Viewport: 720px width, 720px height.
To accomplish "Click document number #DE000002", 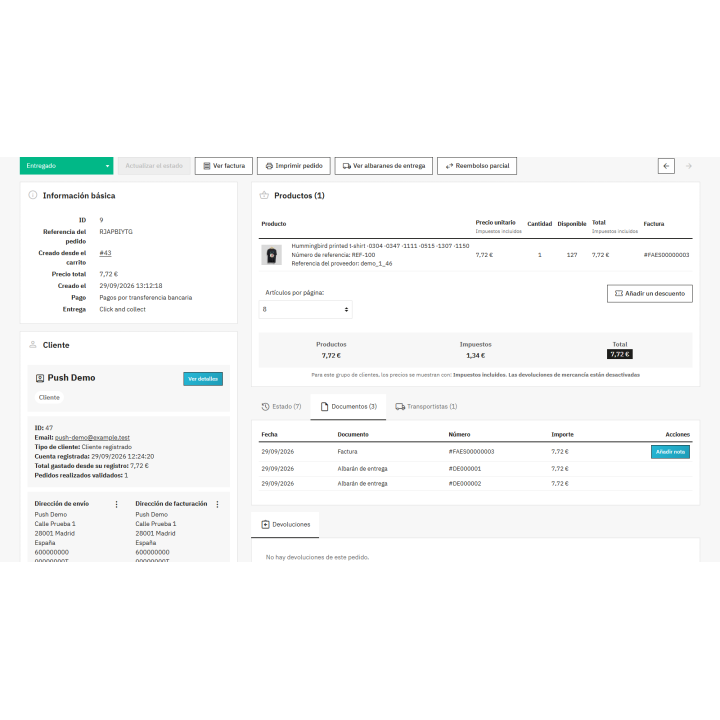I will click(465, 484).
